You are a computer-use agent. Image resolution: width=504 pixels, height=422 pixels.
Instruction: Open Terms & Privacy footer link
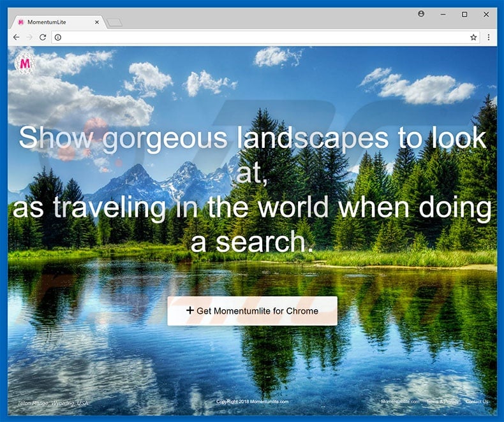(x=442, y=402)
